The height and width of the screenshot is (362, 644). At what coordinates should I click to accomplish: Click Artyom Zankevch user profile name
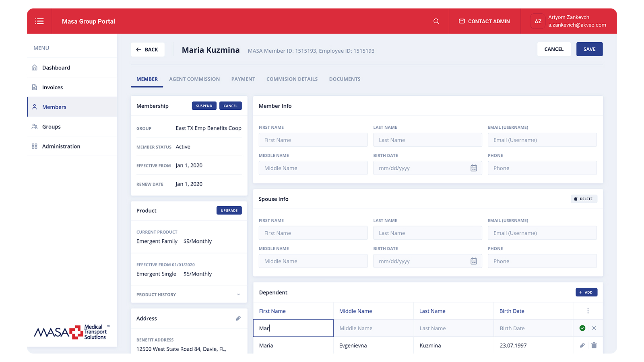point(569,17)
